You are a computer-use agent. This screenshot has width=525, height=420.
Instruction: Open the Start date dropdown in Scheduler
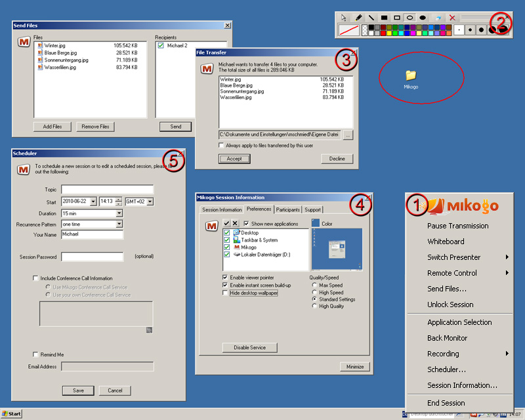93,201
